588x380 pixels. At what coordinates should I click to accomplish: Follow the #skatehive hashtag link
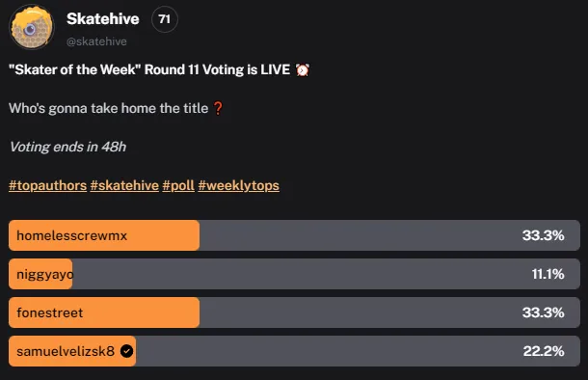[x=124, y=185]
